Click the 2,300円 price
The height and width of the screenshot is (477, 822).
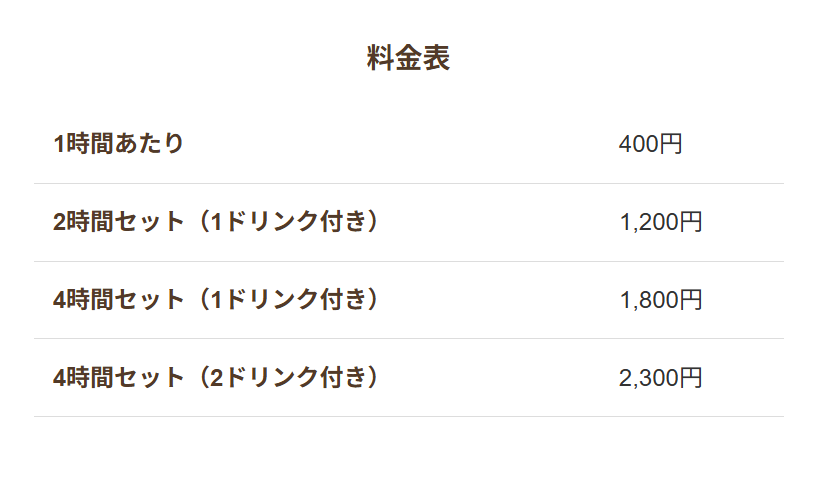click(x=661, y=377)
